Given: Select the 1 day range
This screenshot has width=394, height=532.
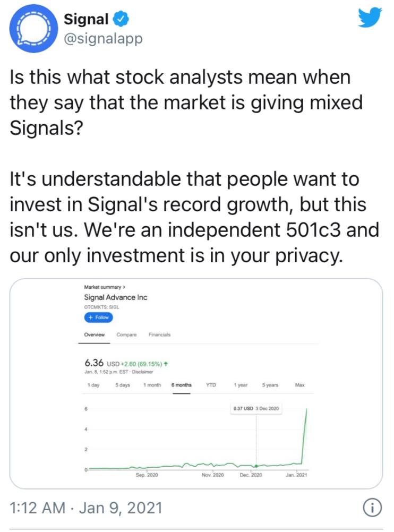Looking at the screenshot, I should click(x=93, y=385).
